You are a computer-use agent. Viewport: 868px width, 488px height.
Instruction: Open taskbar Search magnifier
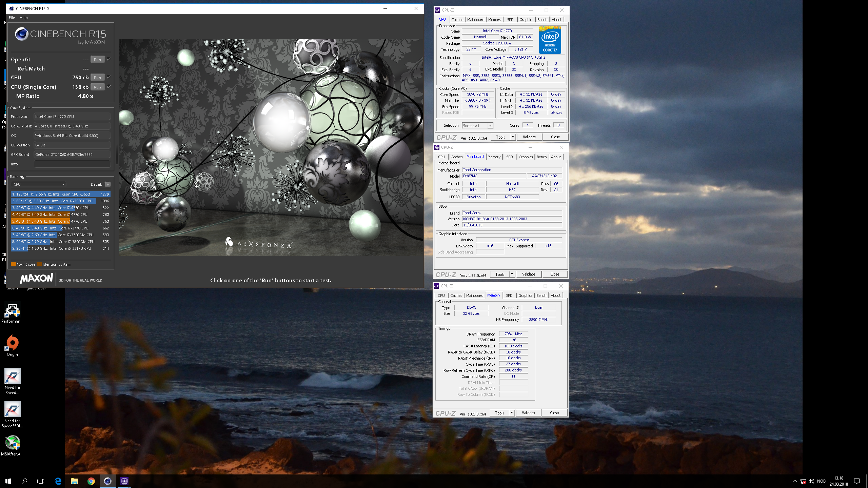[24, 481]
